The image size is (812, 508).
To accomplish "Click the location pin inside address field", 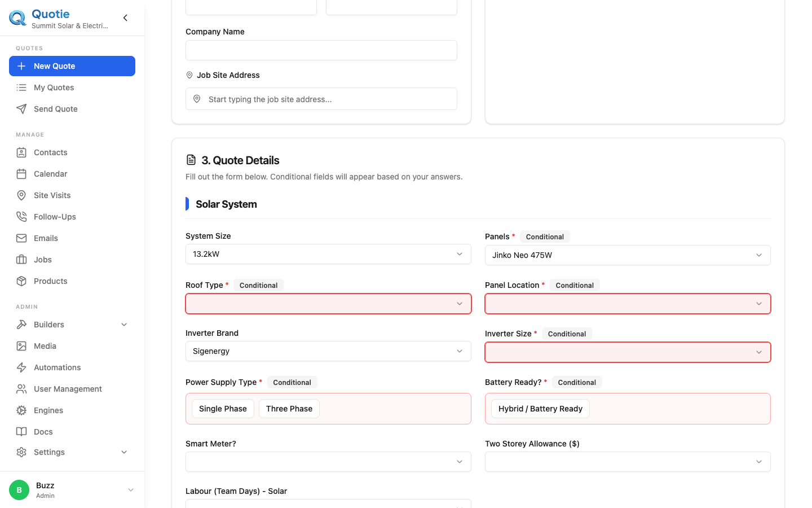I will click(x=197, y=99).
